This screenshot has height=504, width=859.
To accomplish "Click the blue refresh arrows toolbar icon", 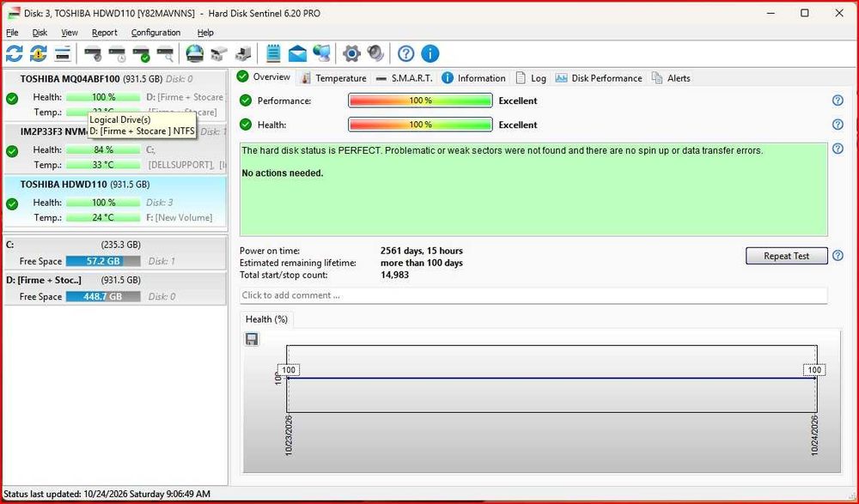I will (15, 54).
